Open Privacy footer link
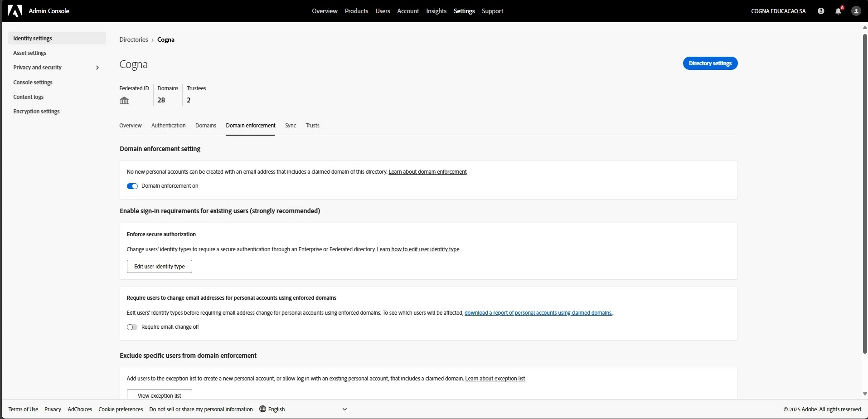This screenshot has width=868, height=419. point(53,409)
